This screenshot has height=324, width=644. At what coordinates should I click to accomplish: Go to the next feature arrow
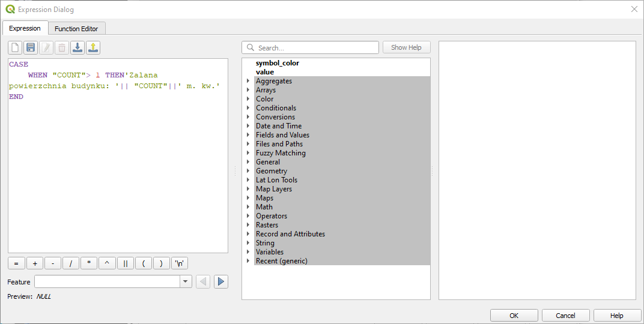pos(221,281)
